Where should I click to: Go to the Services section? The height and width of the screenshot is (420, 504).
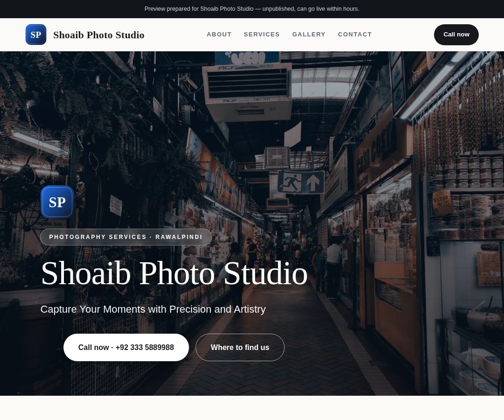coord(262,35)
